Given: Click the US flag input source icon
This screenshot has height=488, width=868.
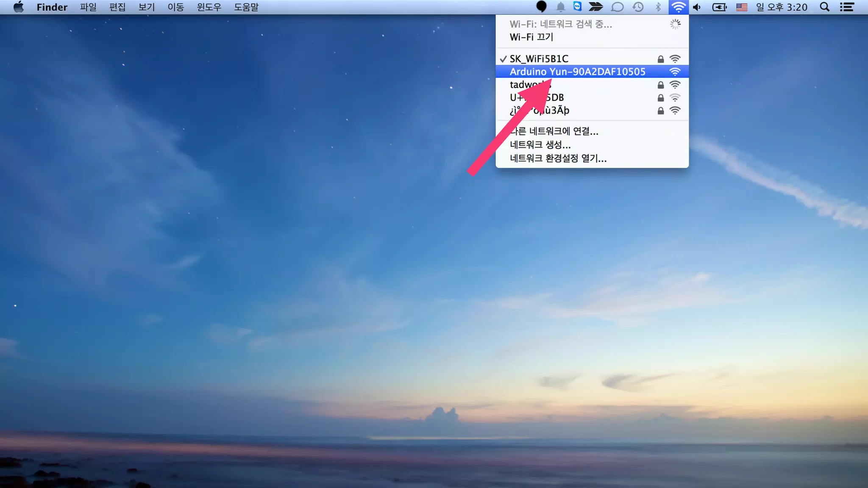Looking at the screenshot, I should point(742,7).
